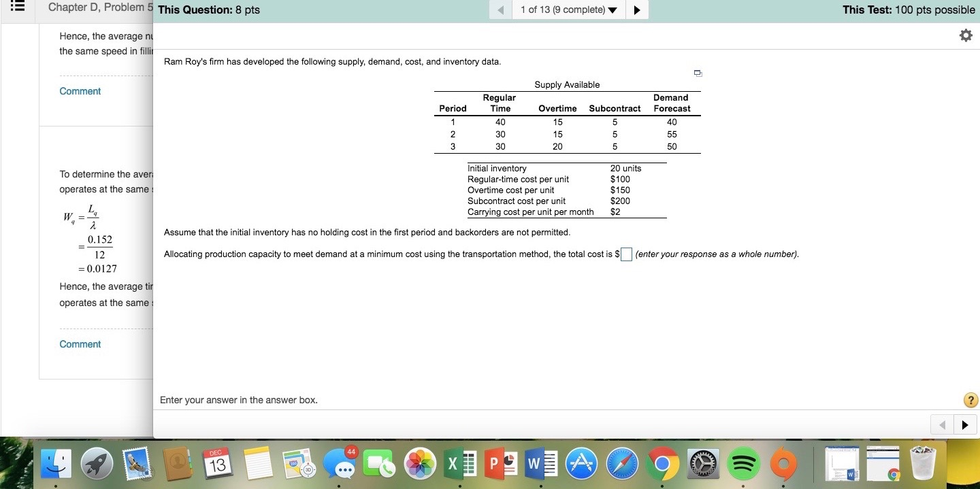The width and height of the screenshot is (980, 489).
Task: Open Launchpad from the dock
Action: [x=97, y=464]
